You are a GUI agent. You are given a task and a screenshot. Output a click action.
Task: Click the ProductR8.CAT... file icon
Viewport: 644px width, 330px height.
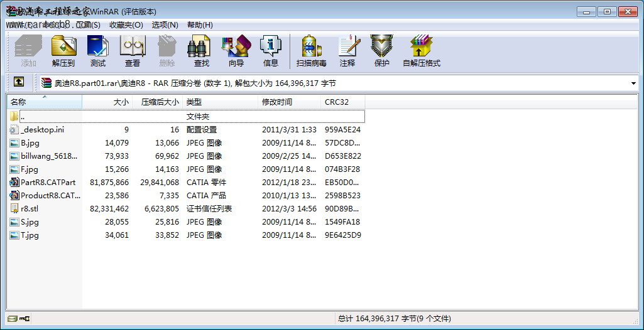click(14, 196)
